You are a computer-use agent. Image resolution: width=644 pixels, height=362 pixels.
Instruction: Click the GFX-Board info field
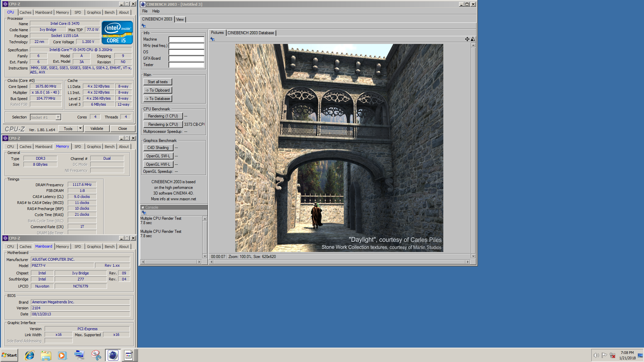186,58
